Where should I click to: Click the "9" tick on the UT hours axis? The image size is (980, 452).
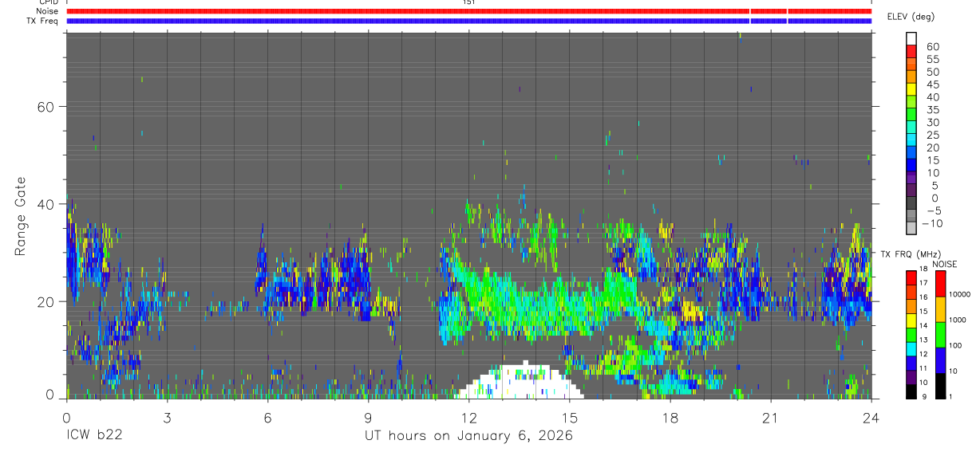click(x=368, y=417)
